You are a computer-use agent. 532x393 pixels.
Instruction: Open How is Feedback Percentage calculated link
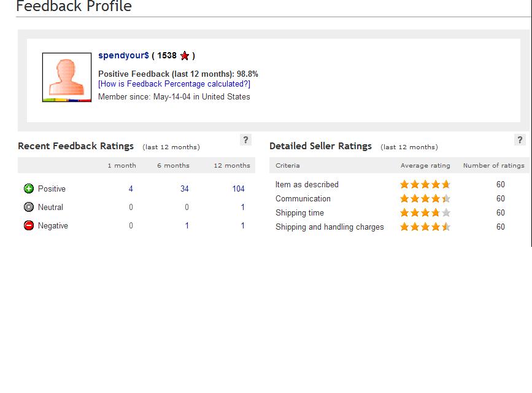point(174,84)
